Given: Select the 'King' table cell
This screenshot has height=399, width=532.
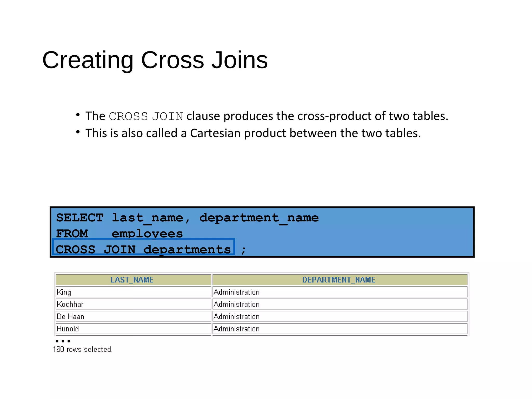Looking at the screenshot, I should (x=133, y=292).
